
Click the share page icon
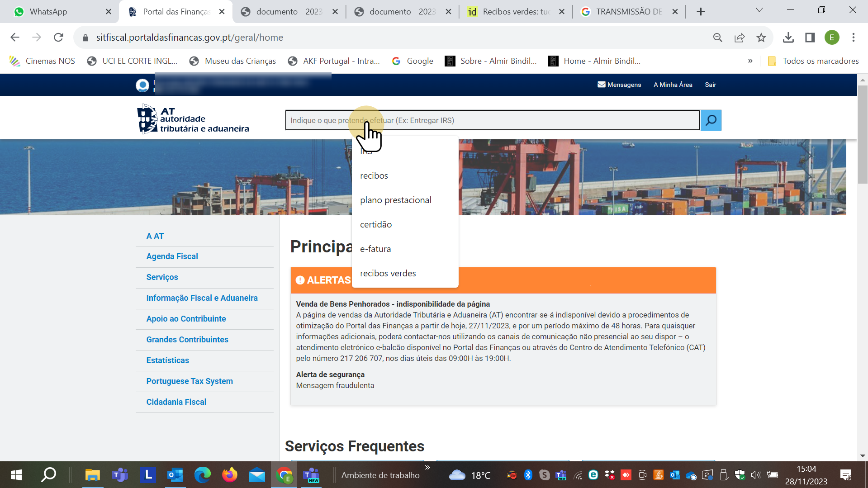(x=740, y=38)
